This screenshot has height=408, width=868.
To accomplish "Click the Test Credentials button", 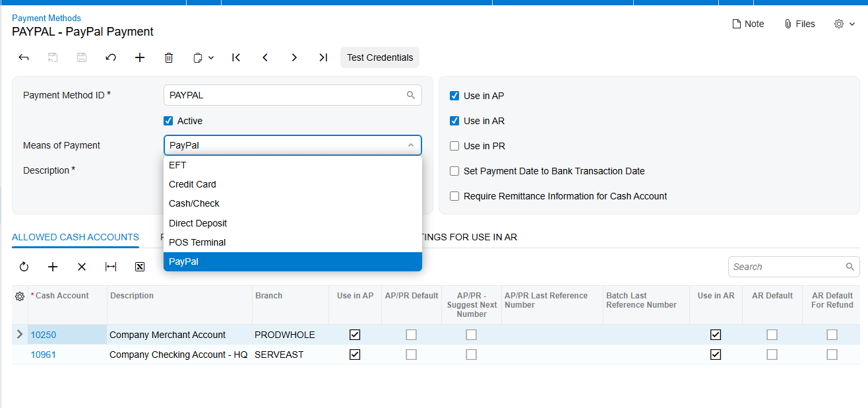I will [380, 57].
